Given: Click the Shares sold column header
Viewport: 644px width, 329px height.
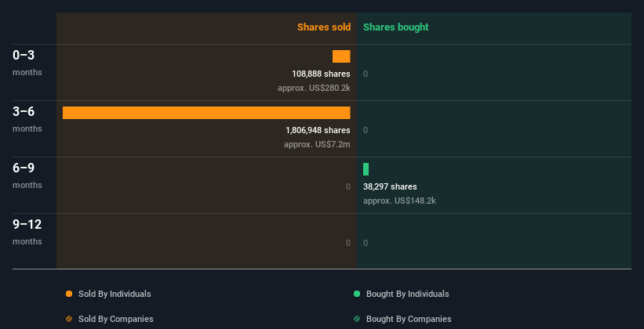Looking at the screenshot, I should pos(323,27).
